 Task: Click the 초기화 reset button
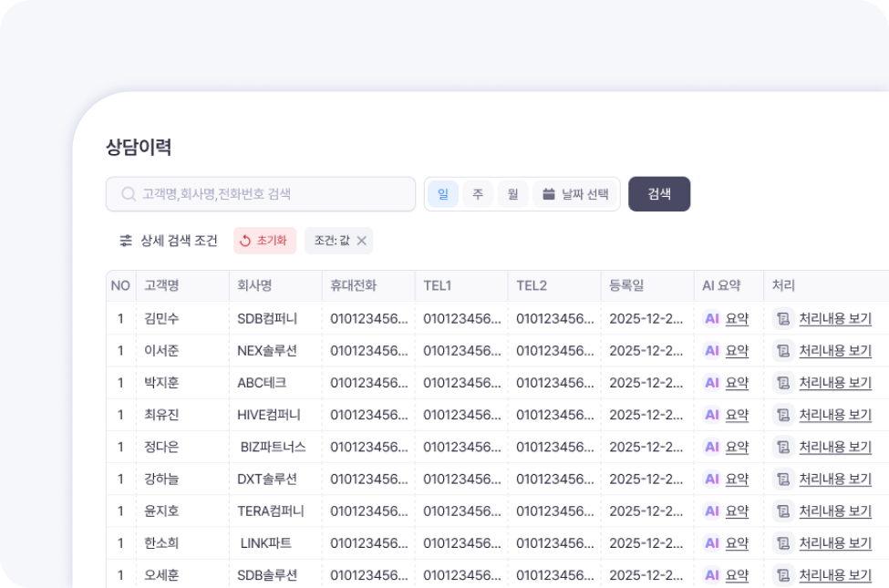coord(264,241)
